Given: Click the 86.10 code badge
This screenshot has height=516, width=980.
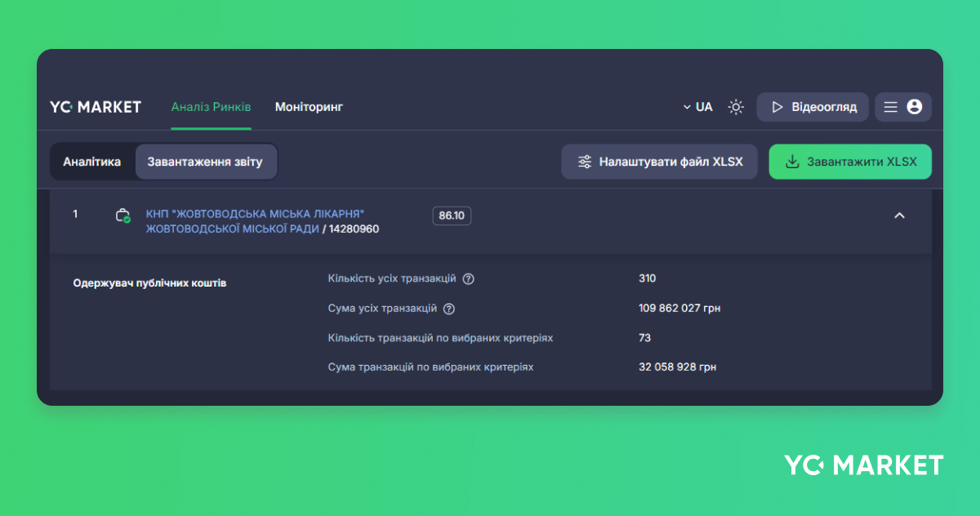Looking at the screenshot, I should pyautogui.click(x=452, y=216).
